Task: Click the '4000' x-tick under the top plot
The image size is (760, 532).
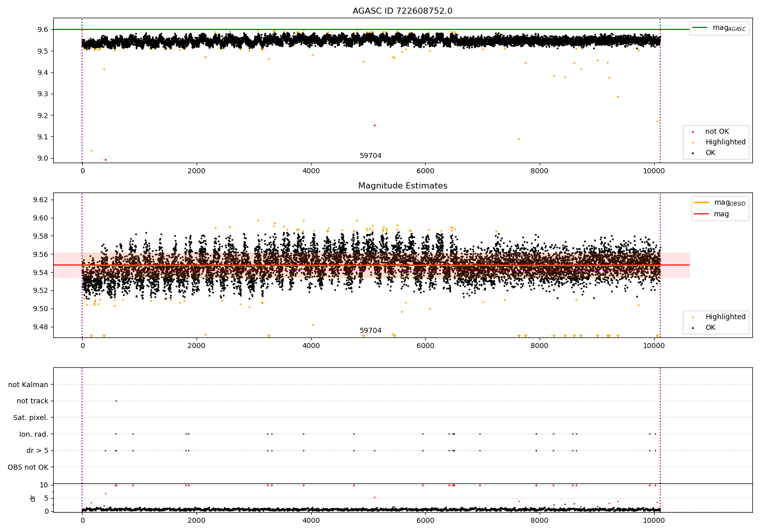Action: coord(311,171)
